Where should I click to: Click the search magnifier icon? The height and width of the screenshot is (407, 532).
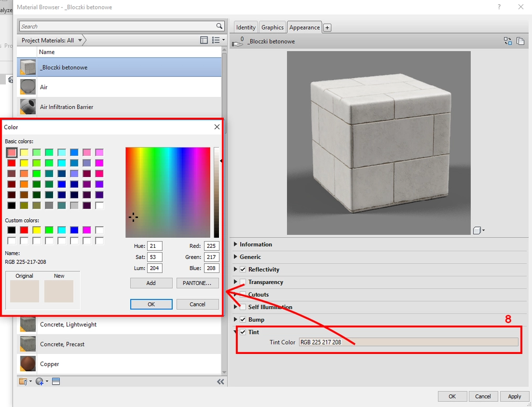pos(218,25)
